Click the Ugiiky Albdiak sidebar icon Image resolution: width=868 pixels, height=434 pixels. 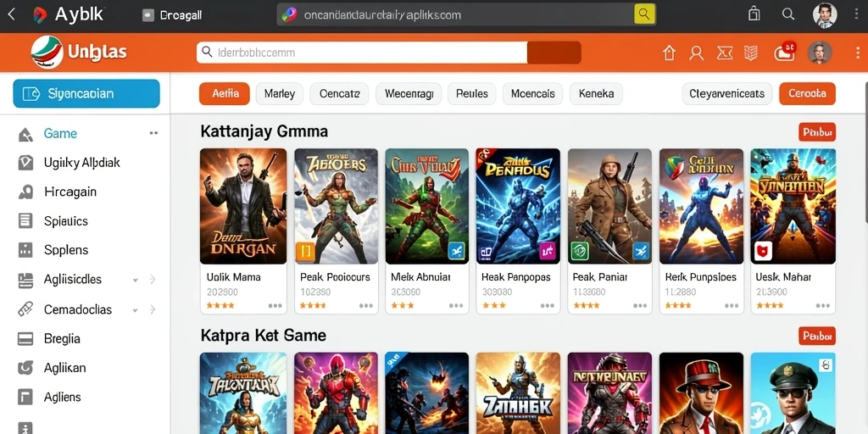[x=25, y=163]
